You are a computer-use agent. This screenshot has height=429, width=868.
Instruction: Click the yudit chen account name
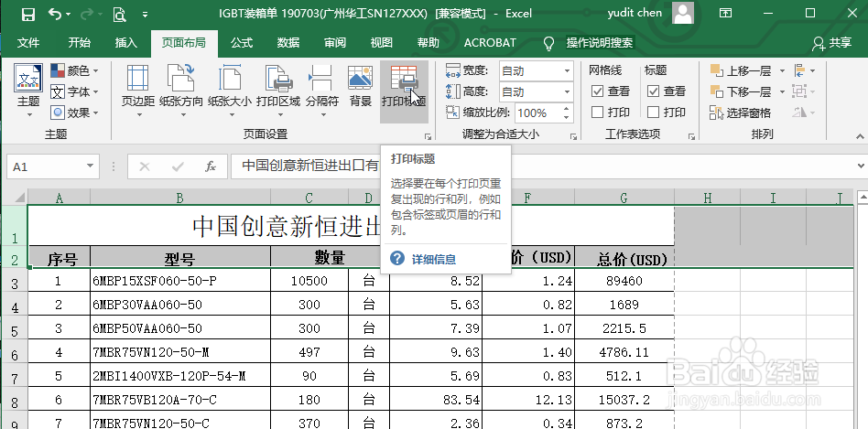coord(635,13)
